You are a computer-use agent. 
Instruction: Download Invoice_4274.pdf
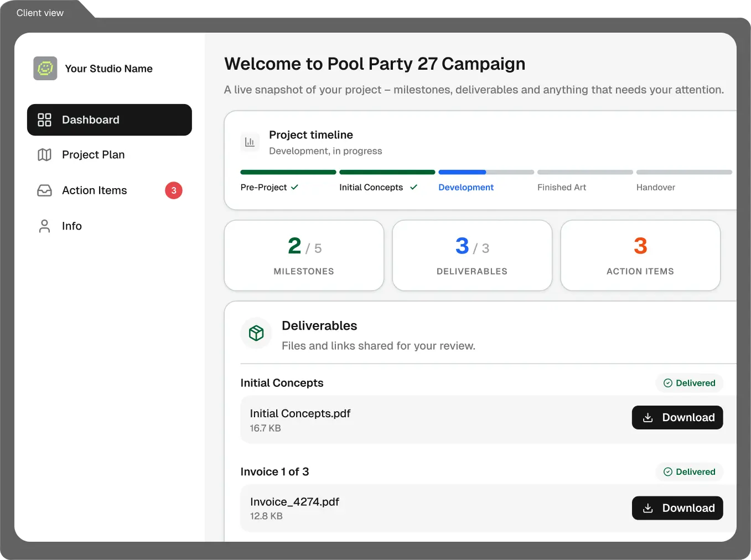(x=677, y=508)
